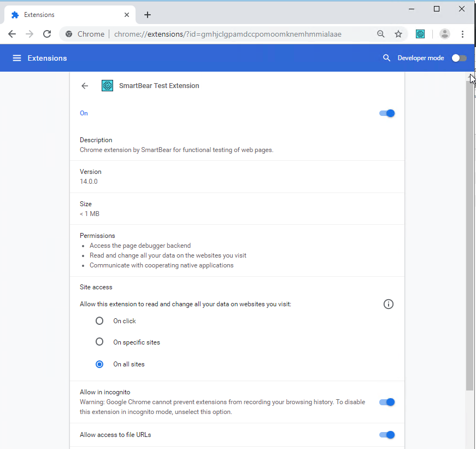This screenshot has height=449, width=476.
Task: Select the On all sites radio button
Action: tap(99, 364)
